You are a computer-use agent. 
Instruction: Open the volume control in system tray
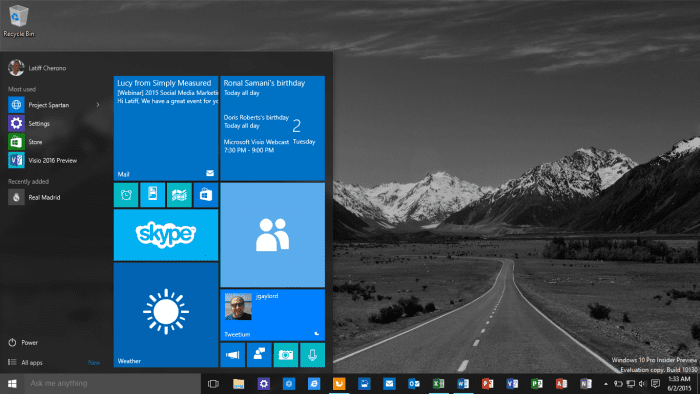pos(642,383)
